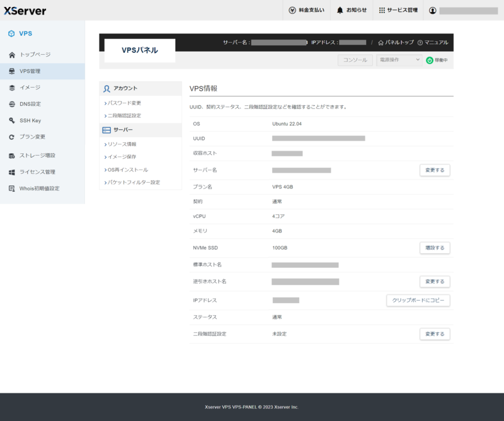
Task: Click the house icon next to パネルトップ
Action: 381,43
